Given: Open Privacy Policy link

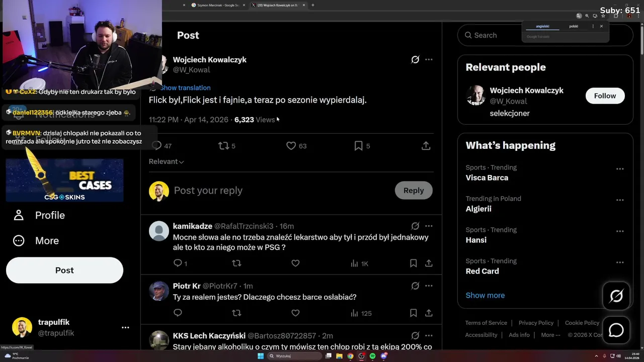Looking at the screenshot, I should 536,323.
